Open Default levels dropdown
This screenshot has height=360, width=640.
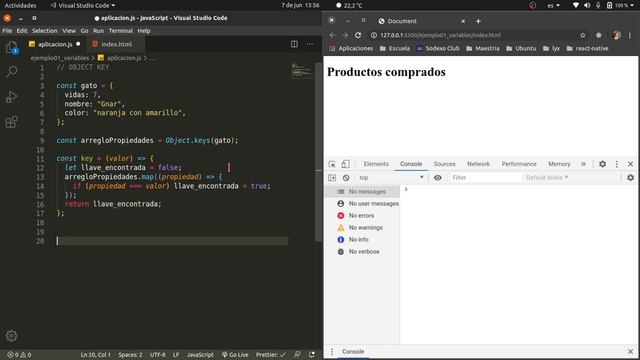[x=547, y=178]
